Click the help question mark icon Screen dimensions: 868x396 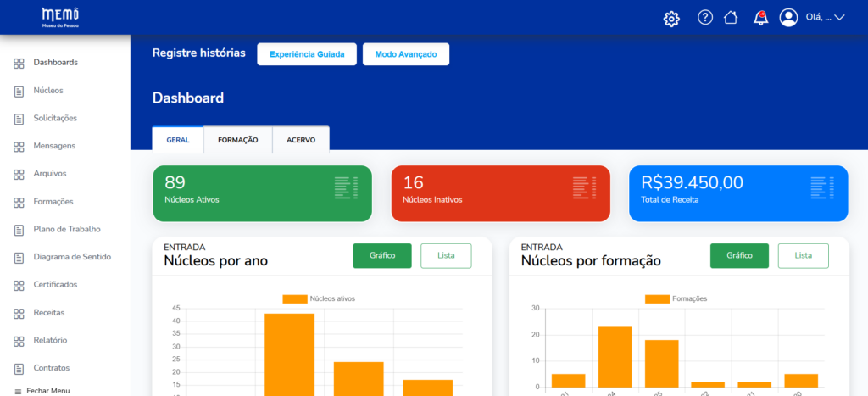click(704, 18)
